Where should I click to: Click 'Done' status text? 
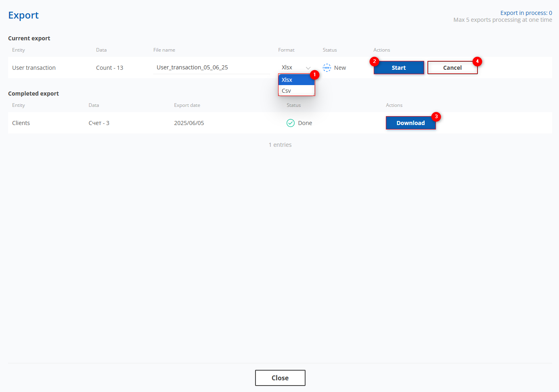(305, 123)
